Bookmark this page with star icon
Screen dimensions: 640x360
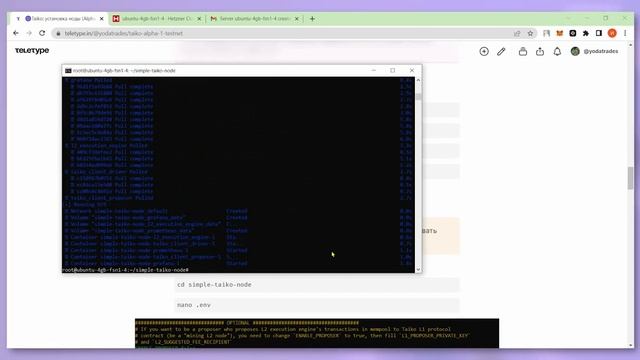(x=530, y=33)
